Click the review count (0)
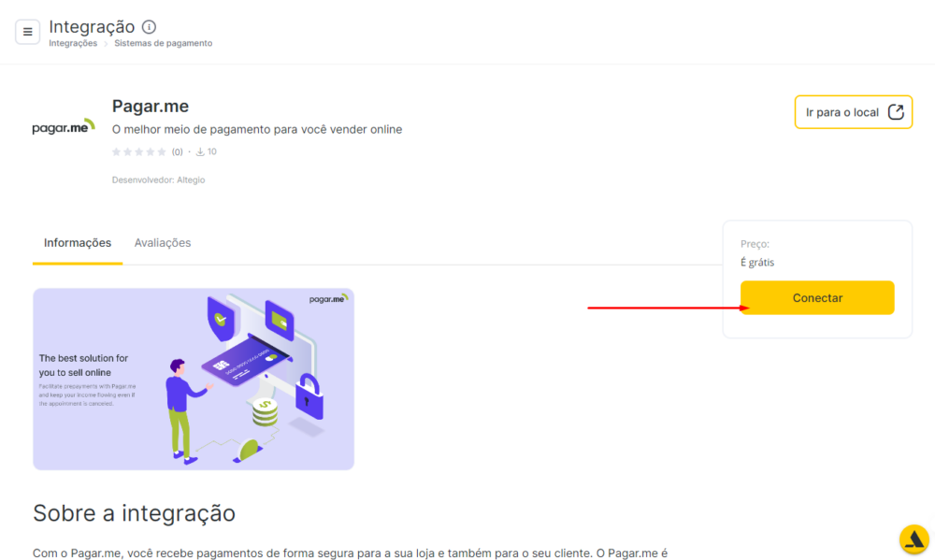The image size is (935, 560). click(x=177, y=152)
